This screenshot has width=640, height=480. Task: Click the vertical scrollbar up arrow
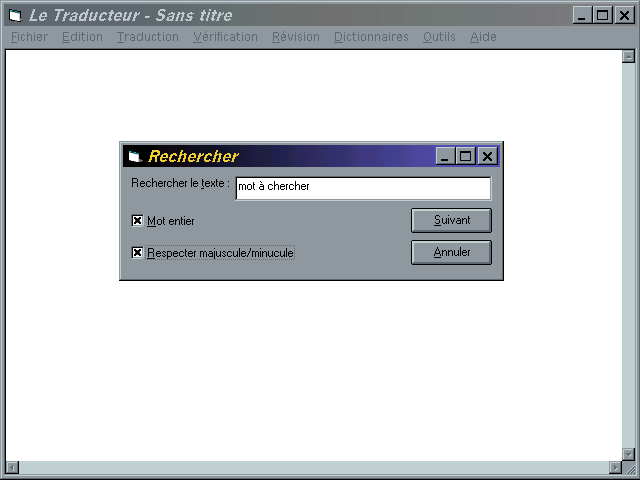click(x=628, y=56)
